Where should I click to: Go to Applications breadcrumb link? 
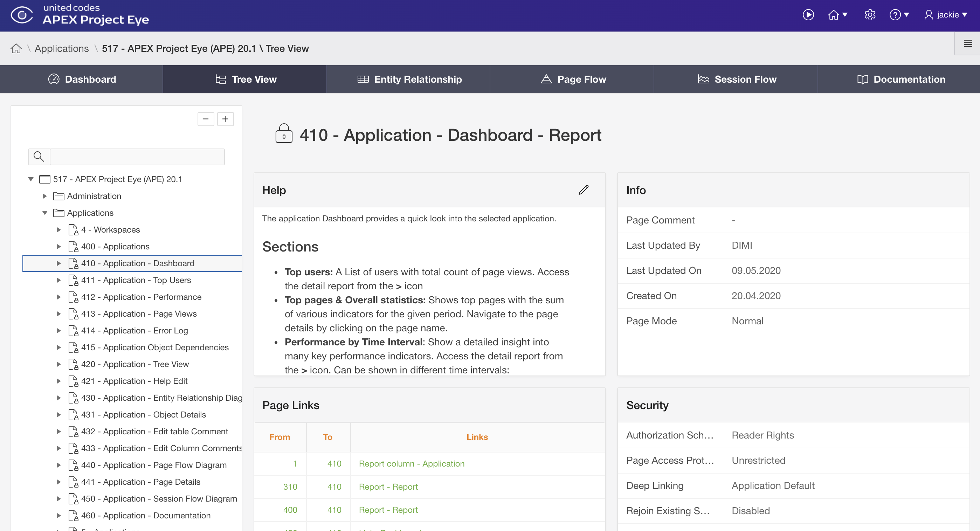62,48
